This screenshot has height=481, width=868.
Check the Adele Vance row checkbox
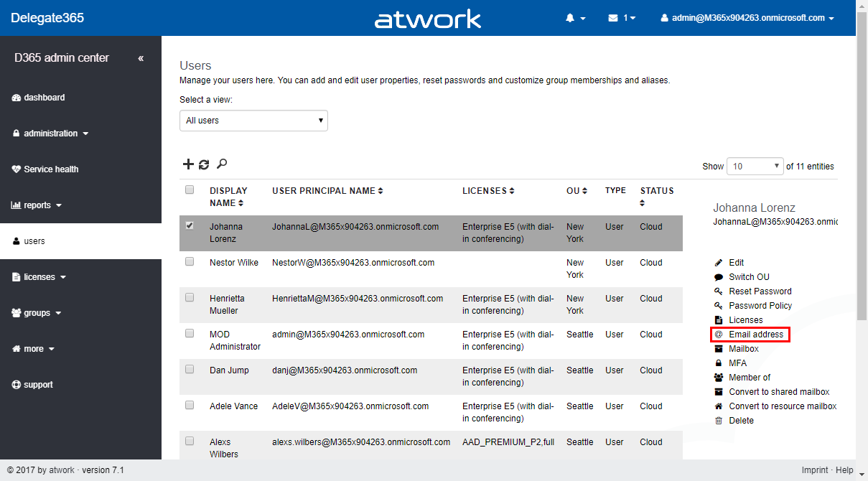pyautogui.click(x=190, y=405)
